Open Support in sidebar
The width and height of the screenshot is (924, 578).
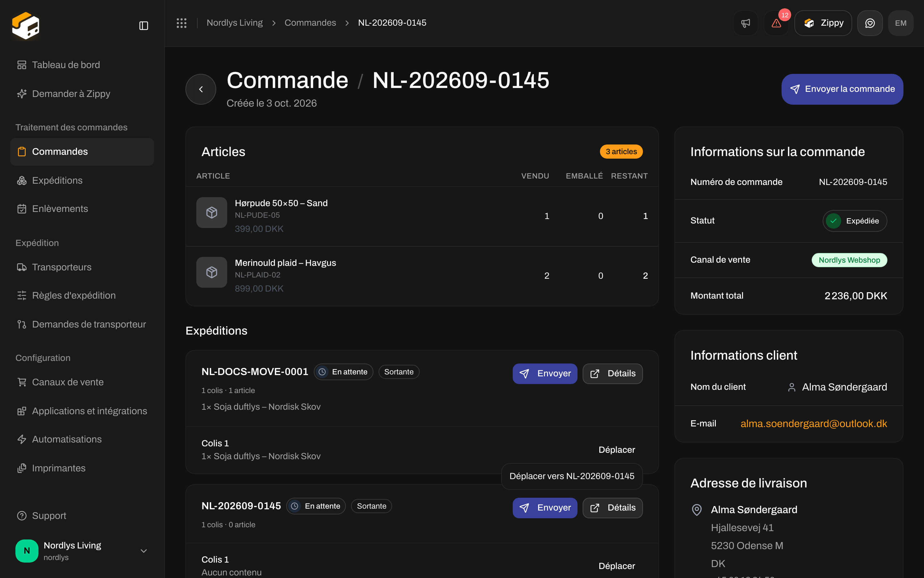[82, 516]
